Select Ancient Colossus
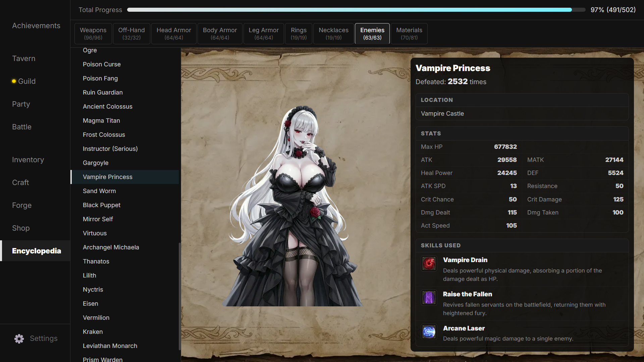Viewport: 644px width, 362px height. click(125, 107)
